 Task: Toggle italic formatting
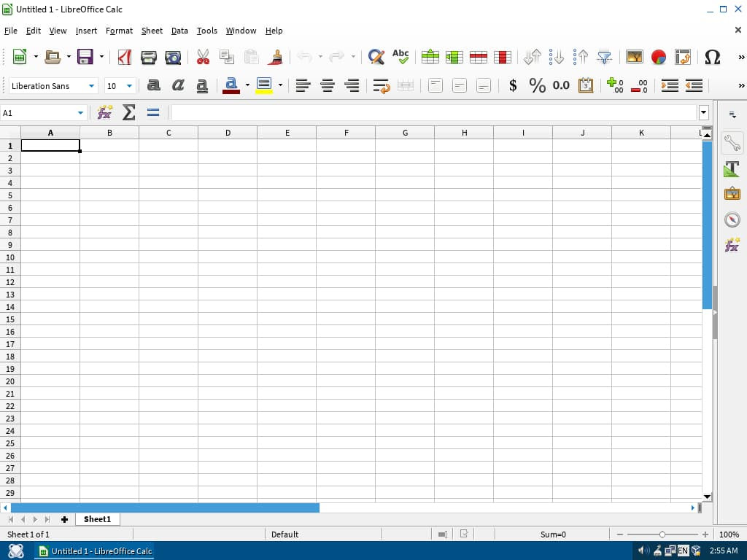pyautogui.click(x=177, y=85)
